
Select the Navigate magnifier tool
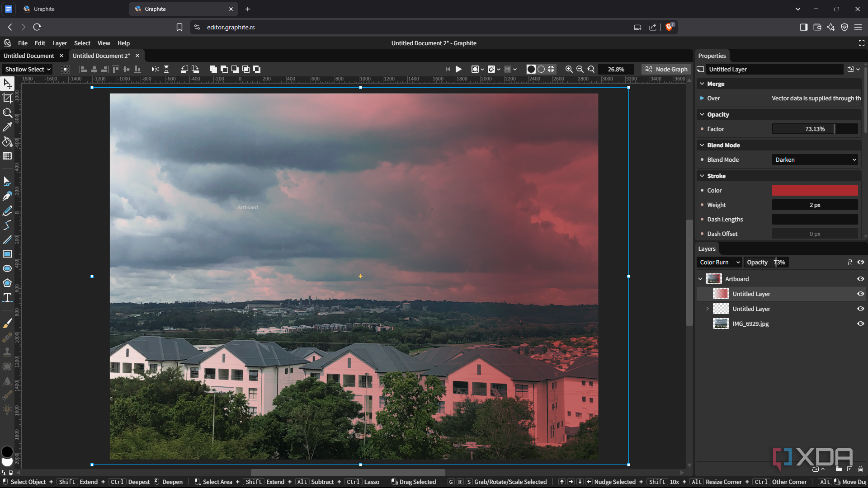(7, 113)
